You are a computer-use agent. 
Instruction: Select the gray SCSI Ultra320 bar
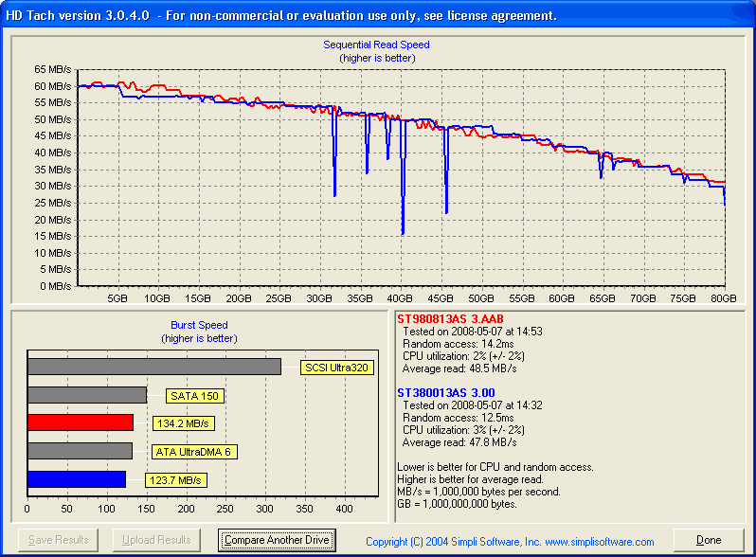154,367
